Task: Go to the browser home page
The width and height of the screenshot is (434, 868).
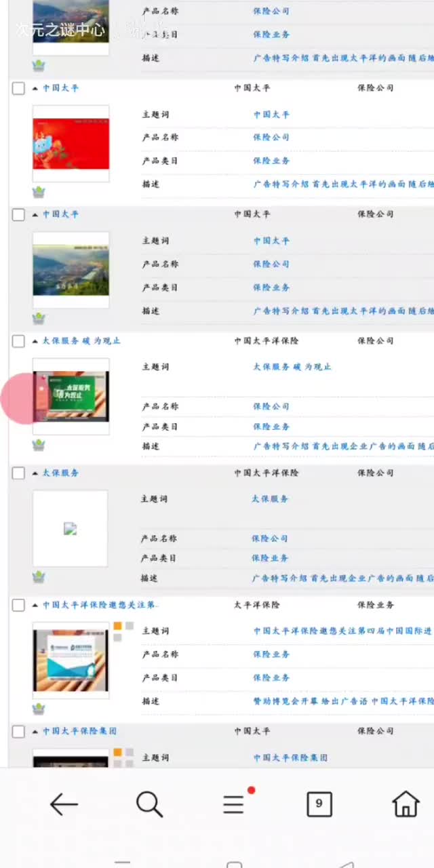Action: coord(406,804)
